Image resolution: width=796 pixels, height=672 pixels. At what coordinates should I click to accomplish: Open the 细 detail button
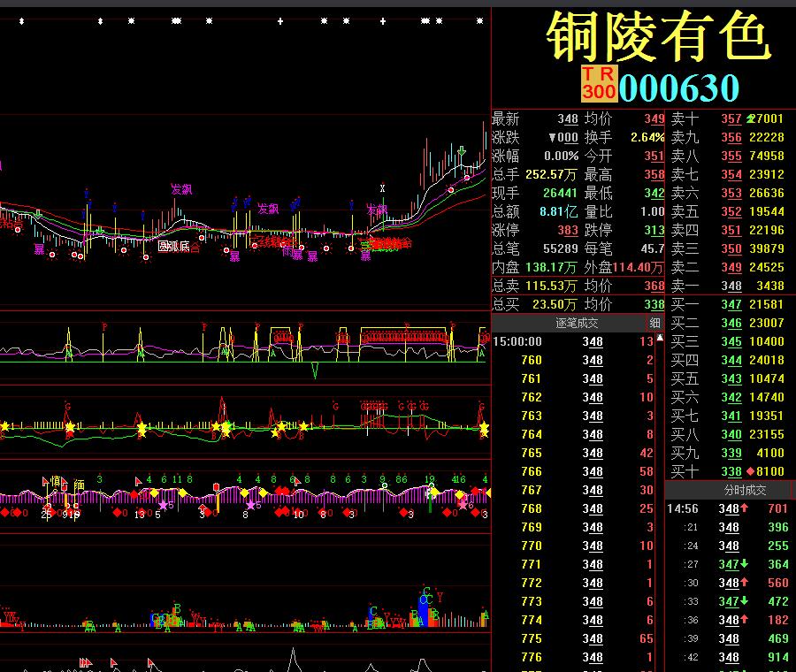(x=654, y=323)
